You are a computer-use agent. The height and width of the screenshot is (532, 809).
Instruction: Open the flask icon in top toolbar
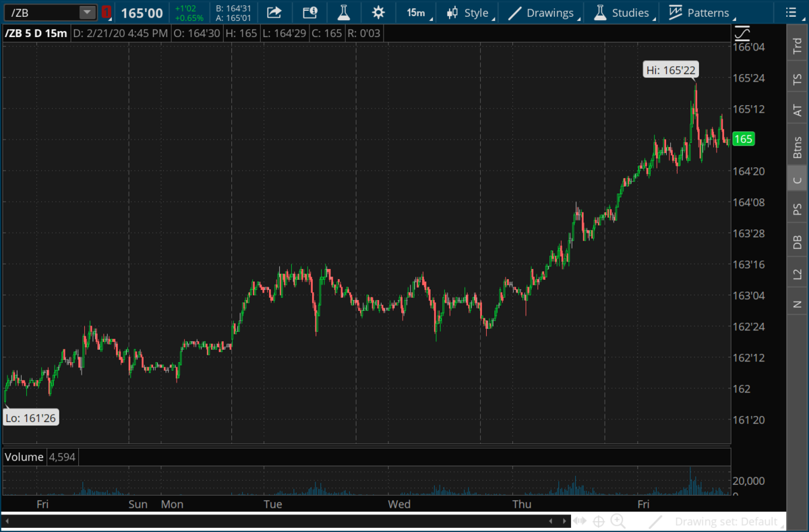click(343, 13)
